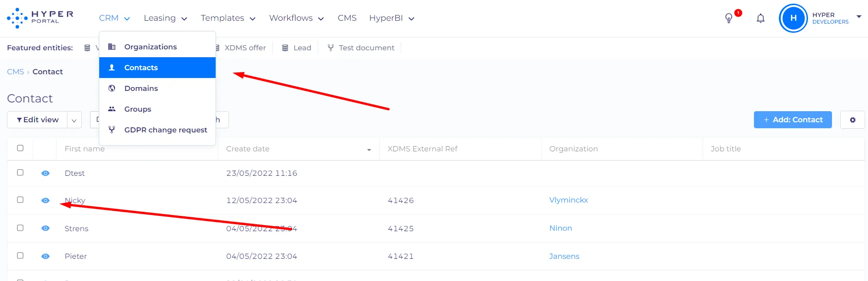Expand the HyperBI menu
This screenshot has width=868, height=281.
(392, 18)
